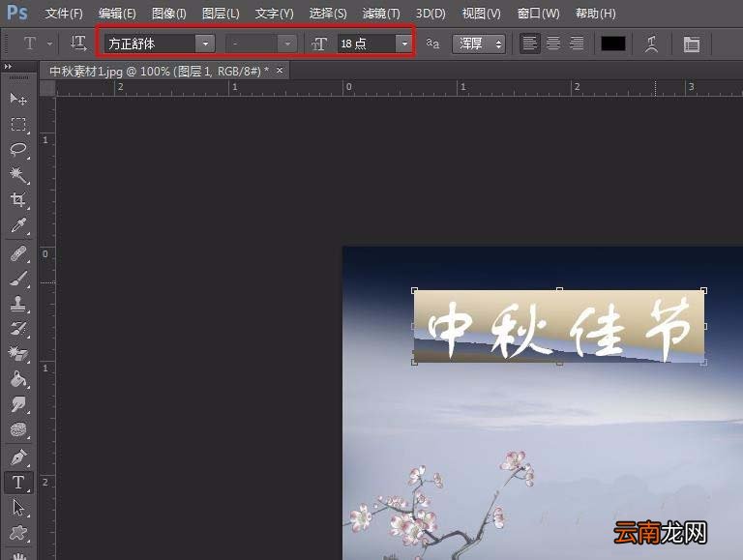Select the Lasso tool
The image size is (743, 560).
18,149
